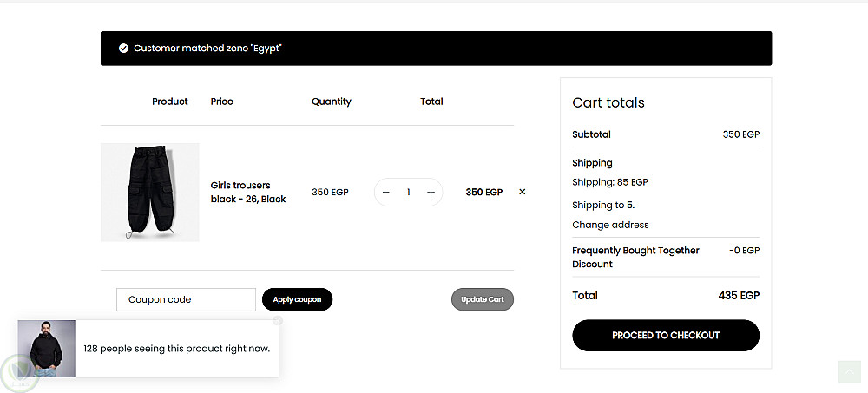Click the '128 people seeing this product' text
The height and width of the screenshot is (393, 868).
pyautogui.click(x=176, y=349)
